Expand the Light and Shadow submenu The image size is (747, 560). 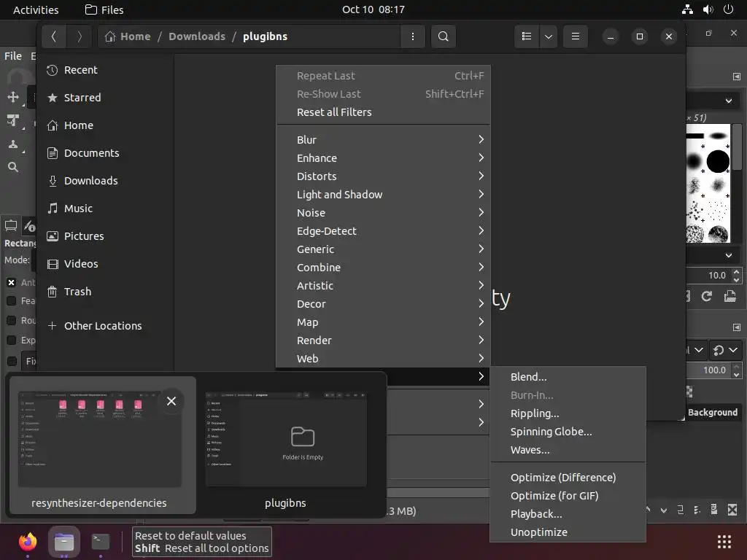coord(383,194)
